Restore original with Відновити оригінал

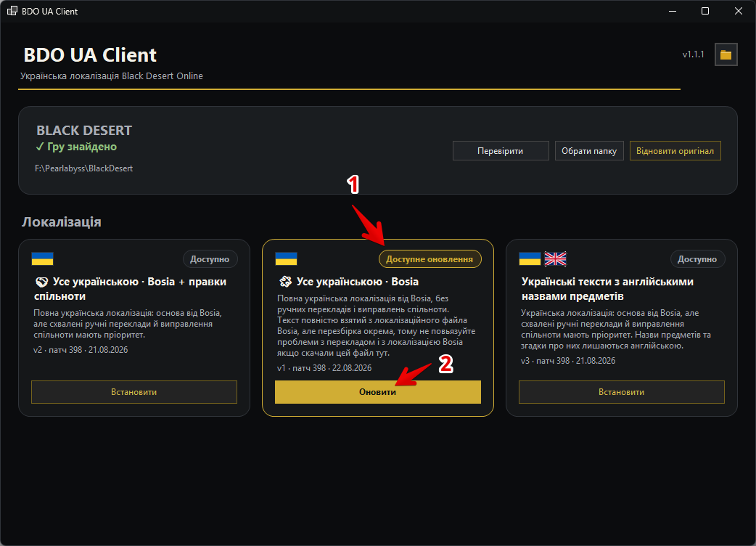pyautogui.click(x=675, y=151)
